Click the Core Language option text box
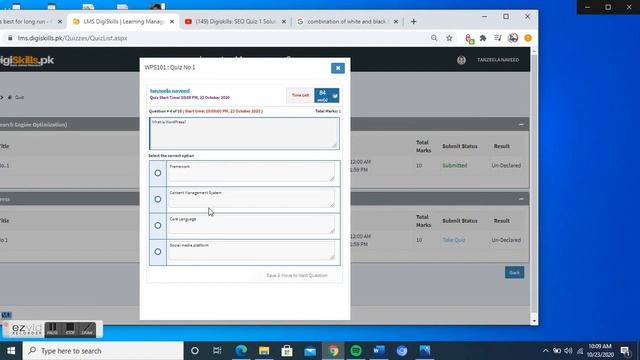This screenshot has width=640, height=360. pos(251,224)
